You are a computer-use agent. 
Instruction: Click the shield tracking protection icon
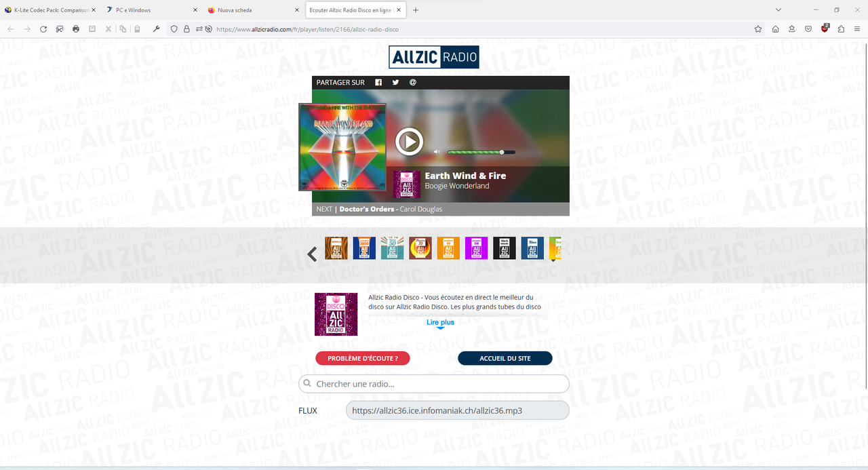point(174,29)
